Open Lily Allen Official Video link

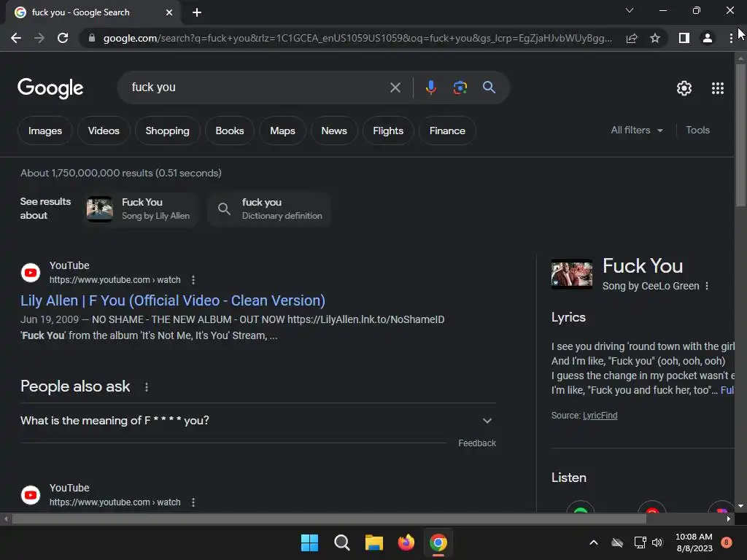pos(173,300)
